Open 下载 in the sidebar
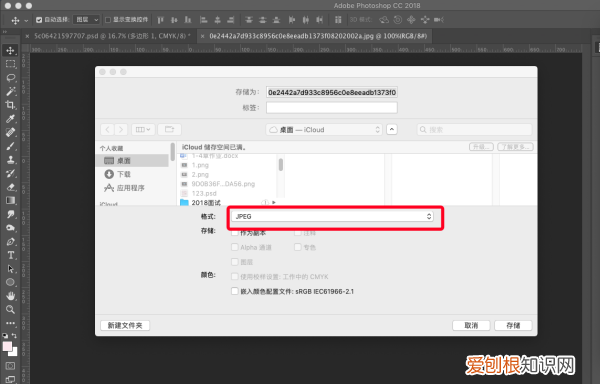This screenshot has width=600, height=384. (124, 174)
